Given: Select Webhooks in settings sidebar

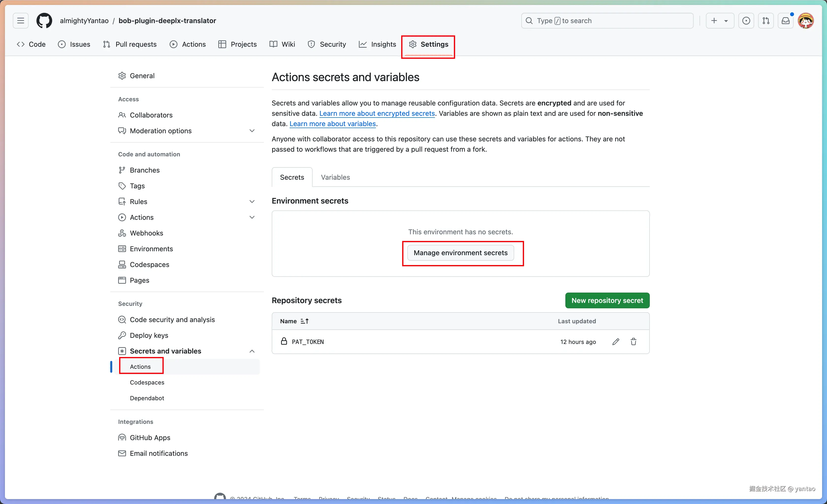Looking at the screenshot, I should pyautogui.click(x=146, y=233).
